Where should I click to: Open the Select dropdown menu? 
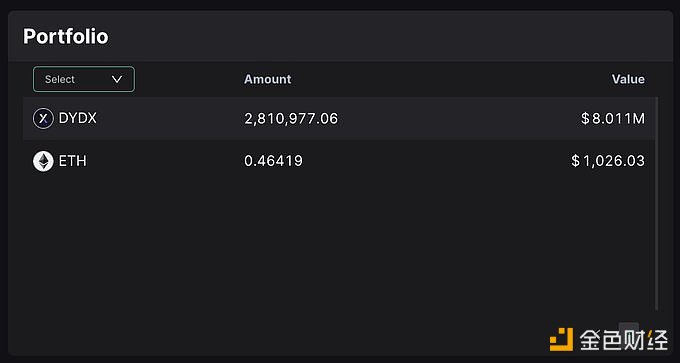pyautogui.click(x=84, y=79)
